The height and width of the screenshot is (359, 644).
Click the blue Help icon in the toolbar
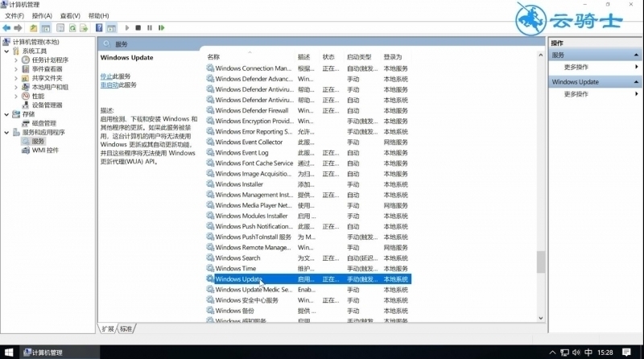(99, 27)
